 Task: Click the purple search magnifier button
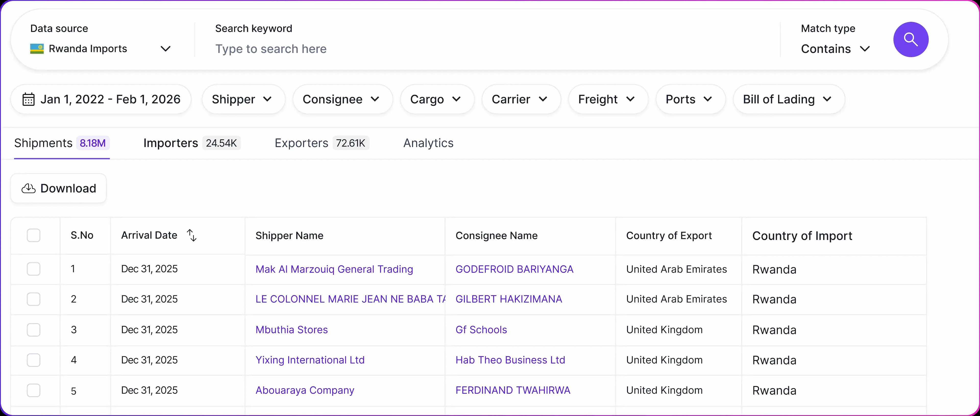click(x=910, y=40)
